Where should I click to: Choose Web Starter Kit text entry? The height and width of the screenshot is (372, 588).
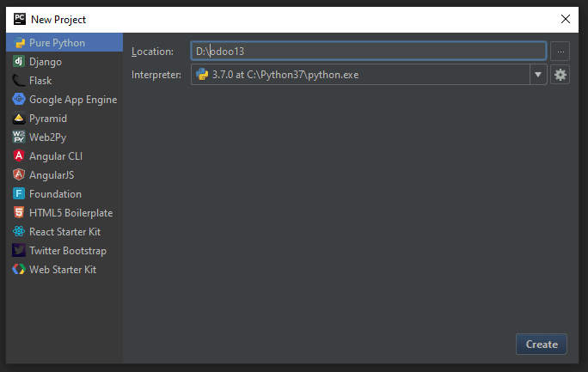click(x=63, y=270)
